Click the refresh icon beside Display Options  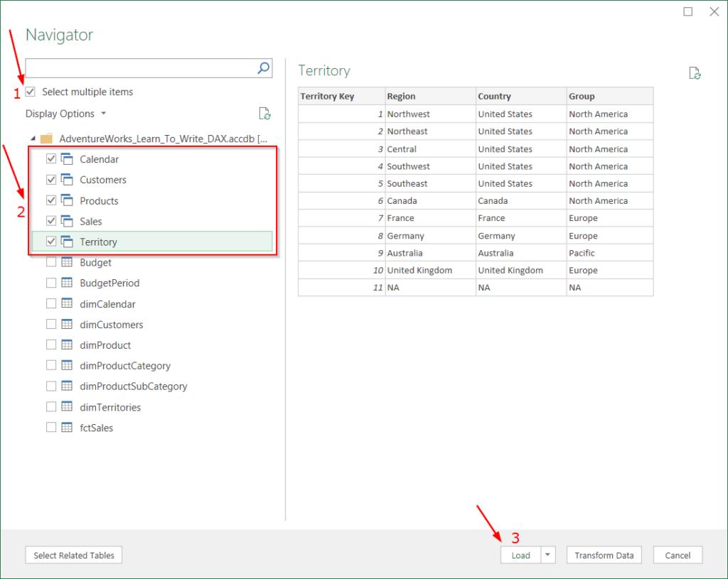pos(264,114)
